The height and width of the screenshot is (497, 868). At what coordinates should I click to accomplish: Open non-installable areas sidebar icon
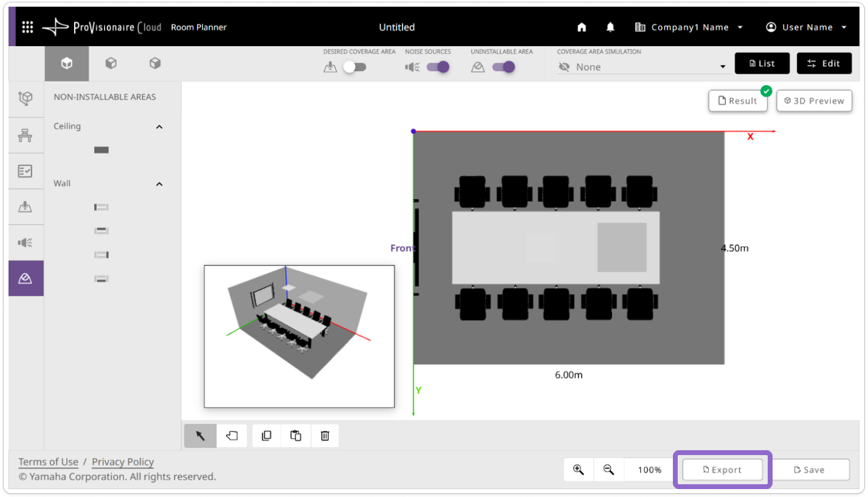(x=26, y=278)
